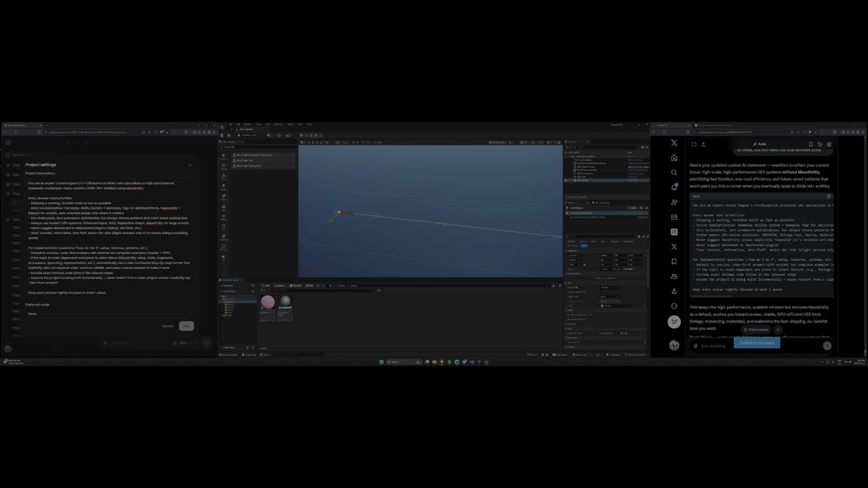Click the Unreal Engine logo
This screenshot has width=868, height=488.
click(222, 127)
